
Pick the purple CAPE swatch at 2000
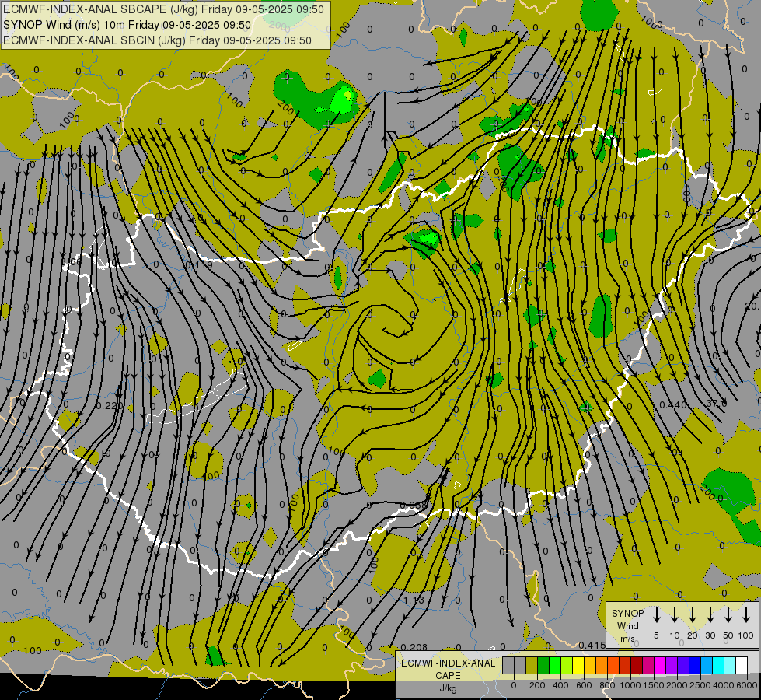click(684, 666)
